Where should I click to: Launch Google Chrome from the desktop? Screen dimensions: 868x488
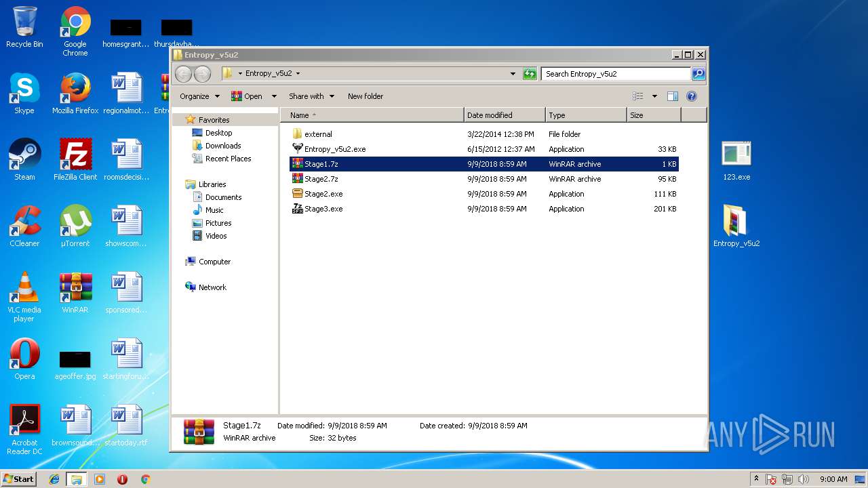(75, 31)
